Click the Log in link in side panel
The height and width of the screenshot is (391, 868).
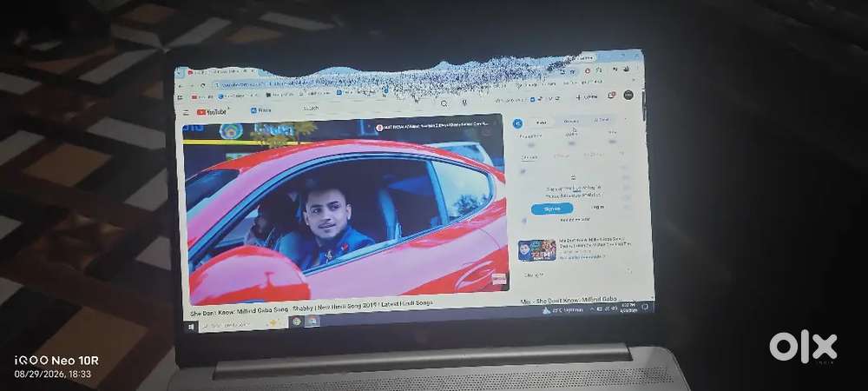click(x=598, y=207)
